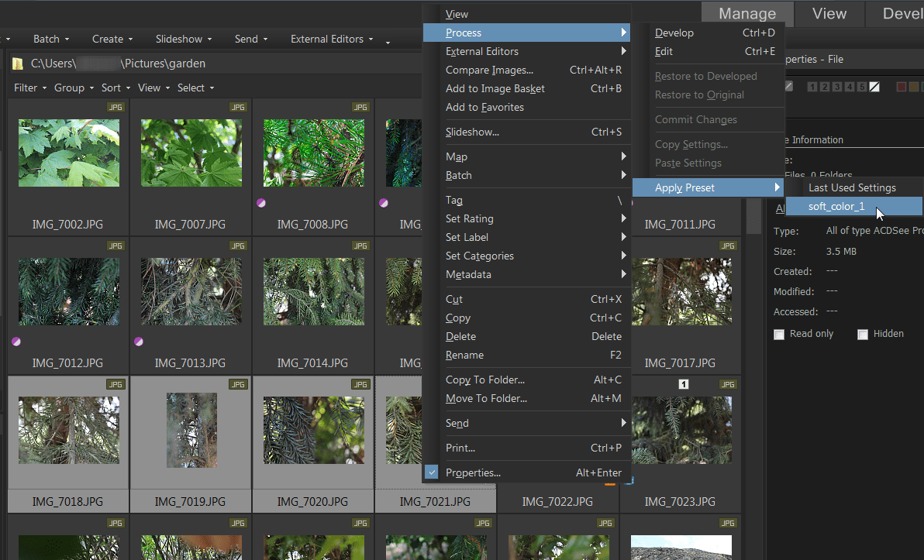924x560 pixels.
Task: Click rating 1 badge on IMG_7023.JPG
Action: pos(684,384)
